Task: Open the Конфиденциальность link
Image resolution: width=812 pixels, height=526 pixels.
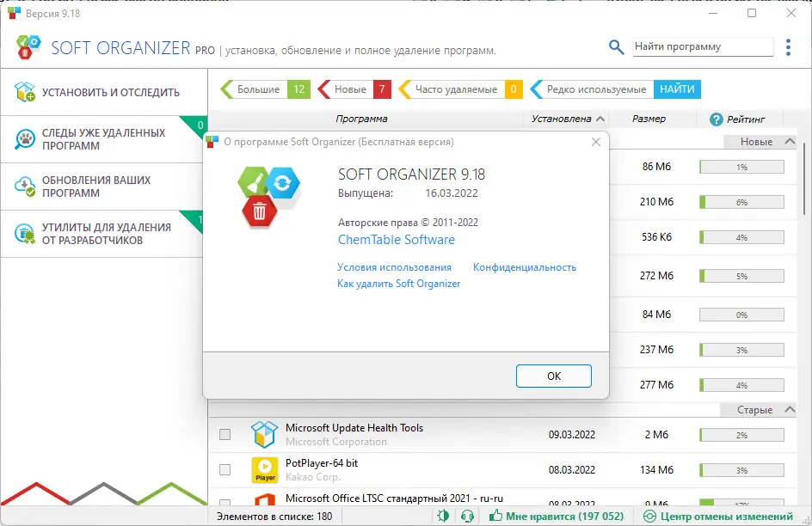Action: (x=525, y=267)
